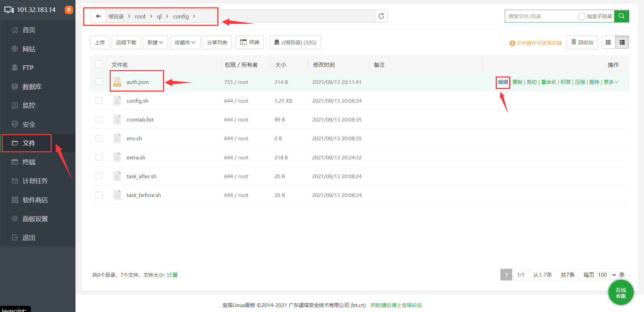Expand the 新建 new dropdown

155,42
